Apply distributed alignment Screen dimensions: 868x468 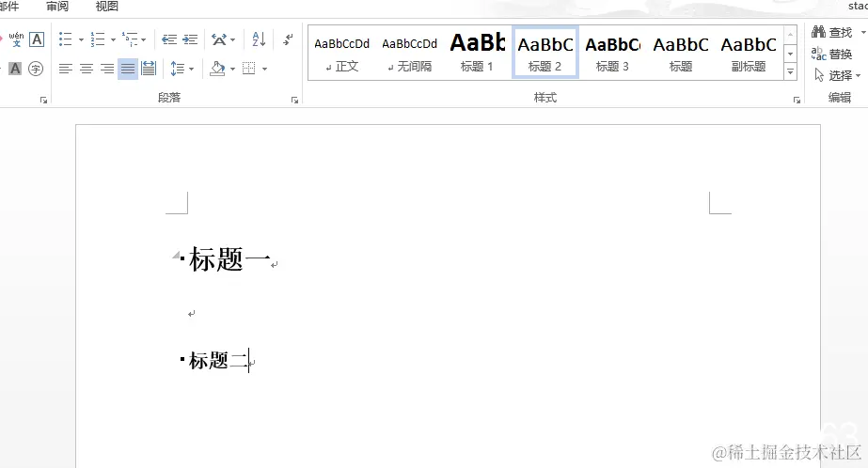tap(149, 69)
